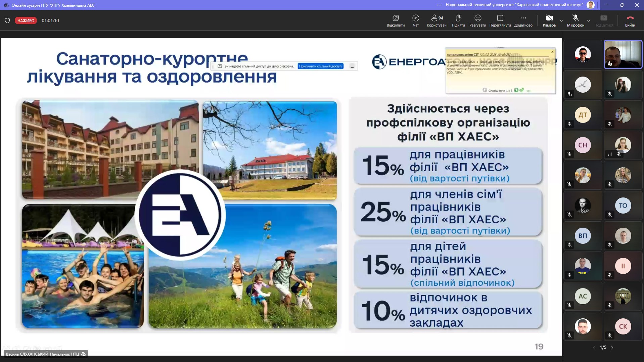The height and width of the screenshot is (362, 644).
Task: Open the notification popup's three-dot options
Action: (528, 91)
